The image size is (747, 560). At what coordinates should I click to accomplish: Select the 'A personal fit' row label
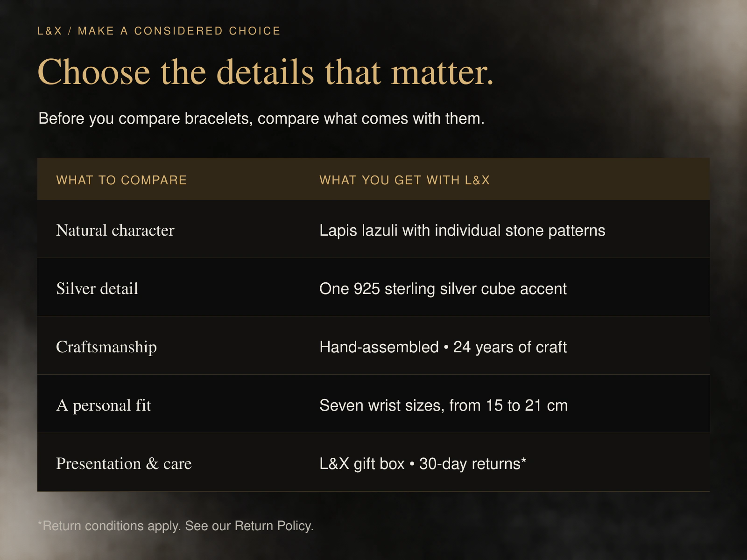[104, 405]
